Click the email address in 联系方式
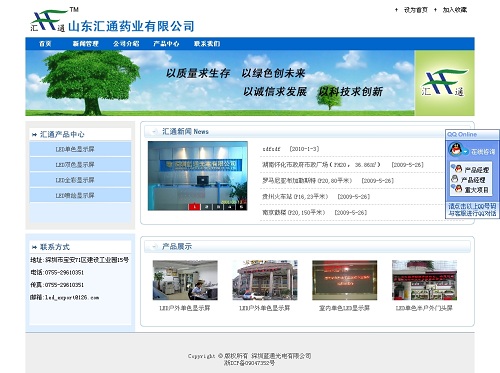Image resolution: width=500 pixels, height=373 pixels. [x=72, y=297]
